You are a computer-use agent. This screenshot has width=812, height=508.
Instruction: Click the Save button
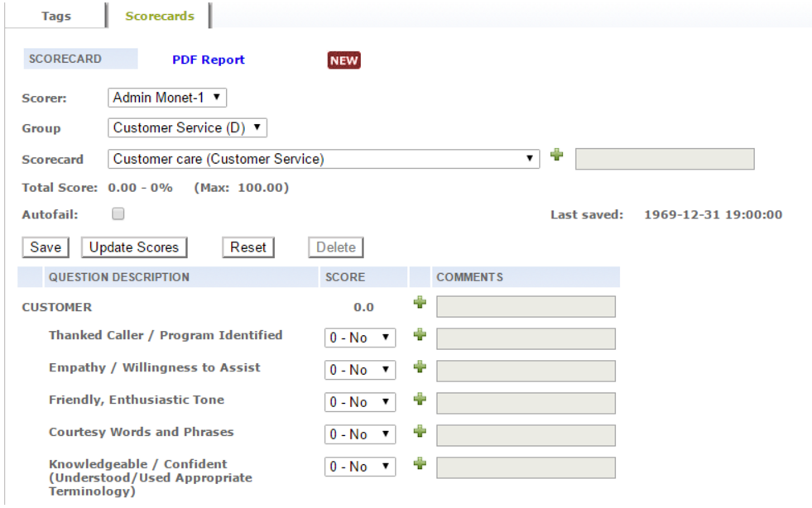tap(46, 247)
